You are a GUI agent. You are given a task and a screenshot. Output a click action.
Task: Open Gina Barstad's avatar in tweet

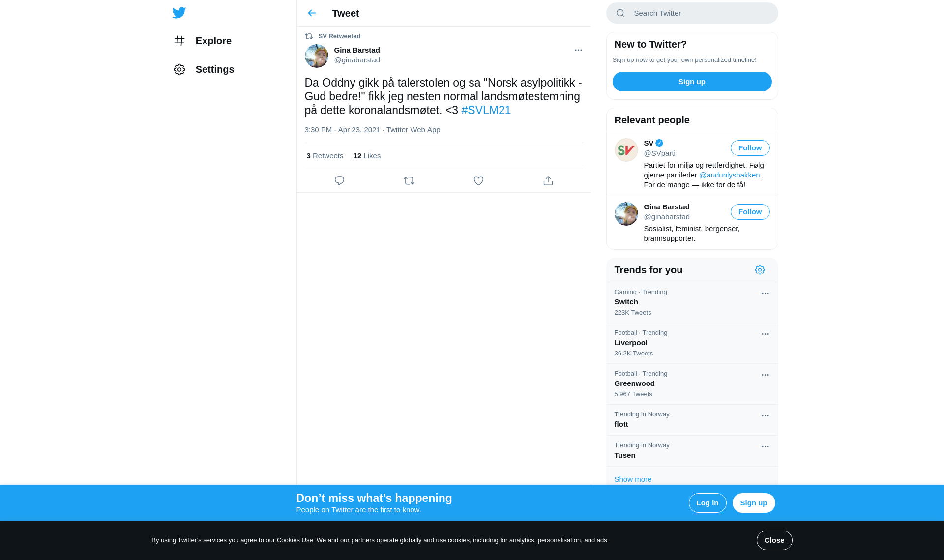tap(316, 56)
